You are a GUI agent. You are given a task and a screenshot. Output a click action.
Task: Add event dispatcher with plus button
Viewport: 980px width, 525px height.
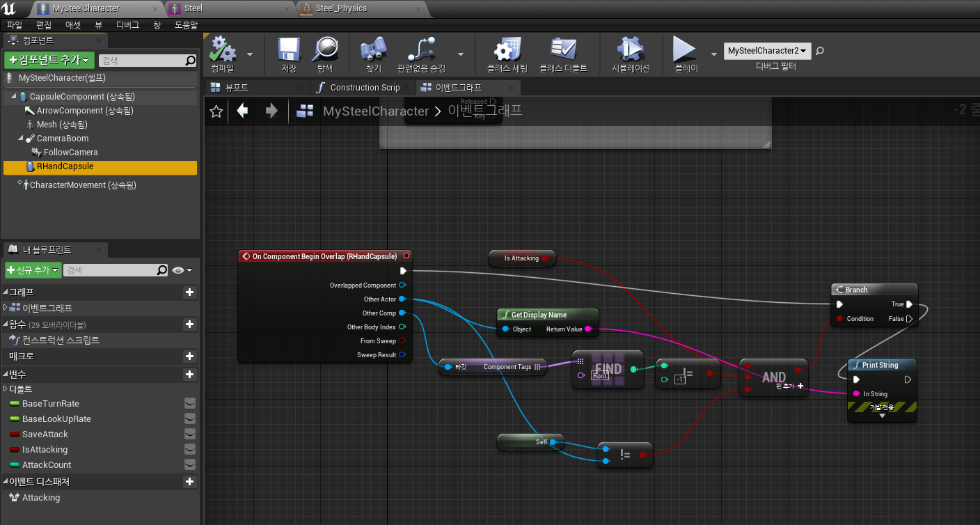pyautogui.click(x=189, y=482)
